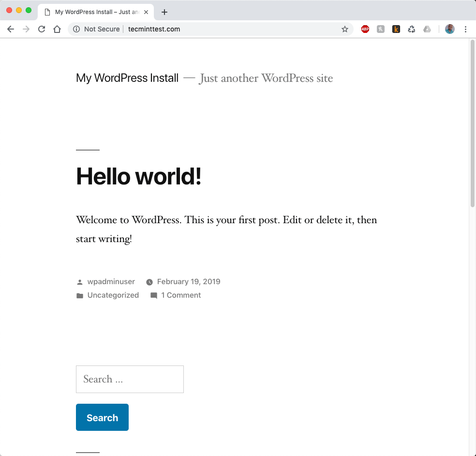The image size is (476, 456).
Task: Click the 'Not Secure' label
Action: click(102, 29)
